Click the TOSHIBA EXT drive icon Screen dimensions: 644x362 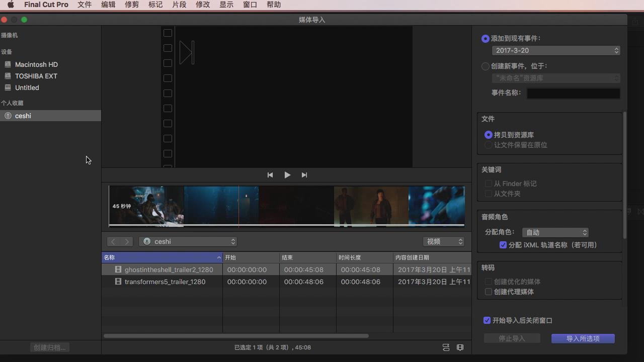coord(8,76)
